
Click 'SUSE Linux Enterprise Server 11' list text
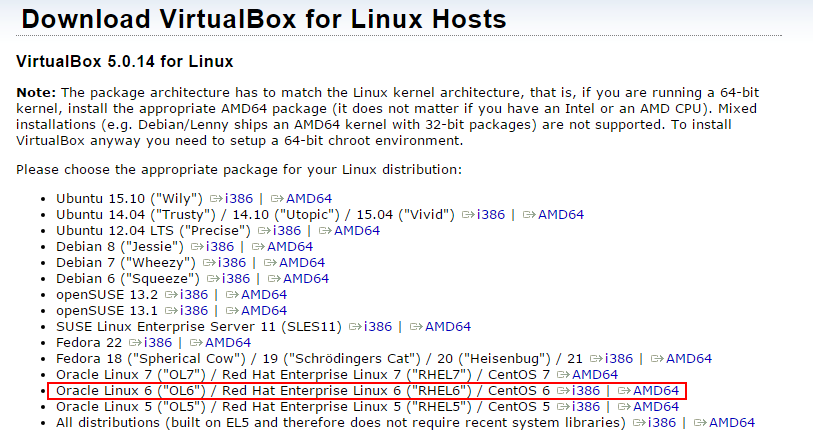pos(166,327)
